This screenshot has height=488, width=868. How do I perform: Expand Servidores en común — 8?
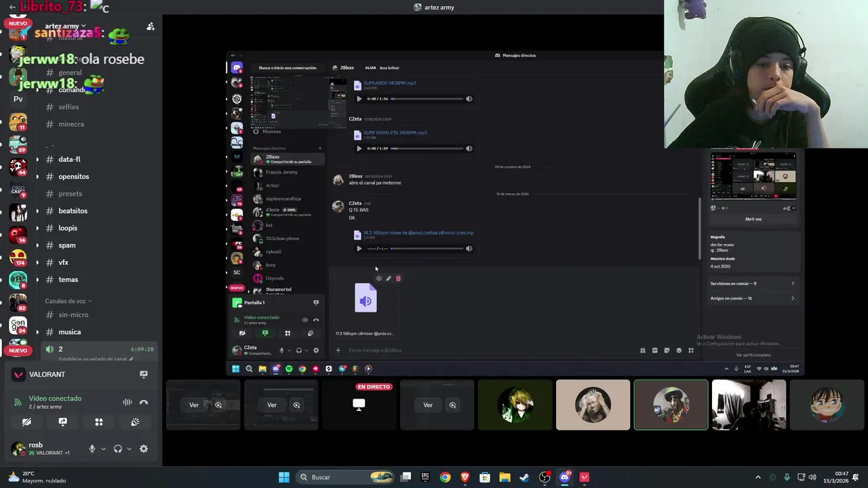(x=752, y=283)
